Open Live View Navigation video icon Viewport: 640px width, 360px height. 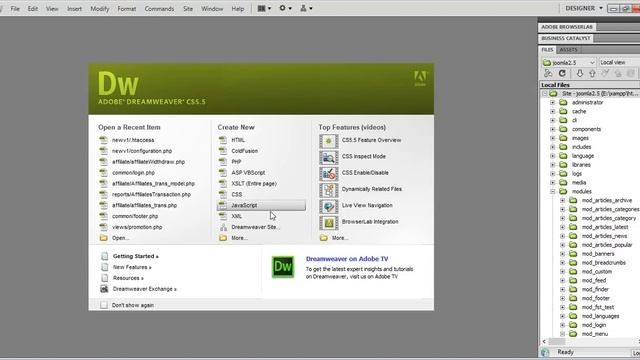pyautogui.click(x=329, y=207)
